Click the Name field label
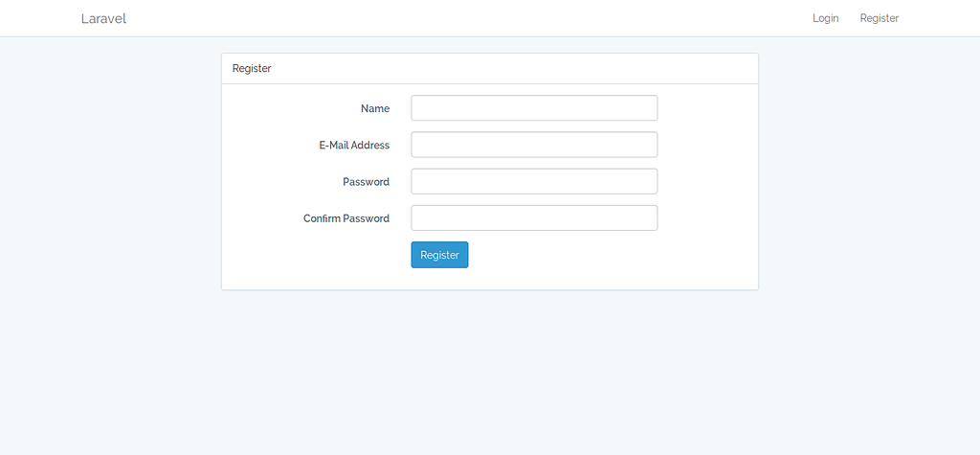980x455 pixels. pos(375,108)
